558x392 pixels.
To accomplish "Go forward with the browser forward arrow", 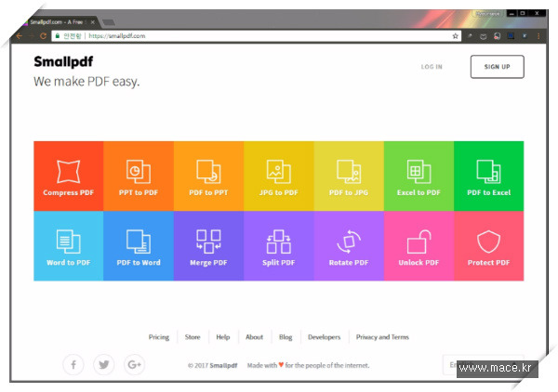I will click(32, 36).
